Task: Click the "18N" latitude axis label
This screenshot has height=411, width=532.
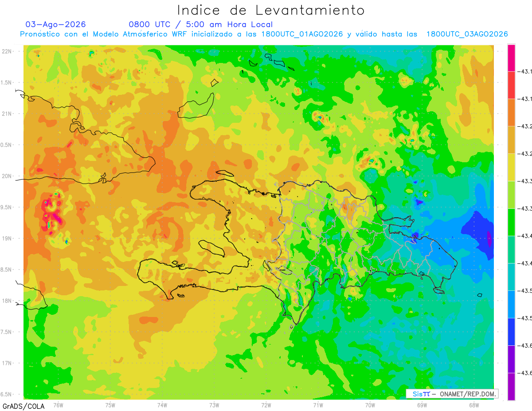Action: click(7, 301)
